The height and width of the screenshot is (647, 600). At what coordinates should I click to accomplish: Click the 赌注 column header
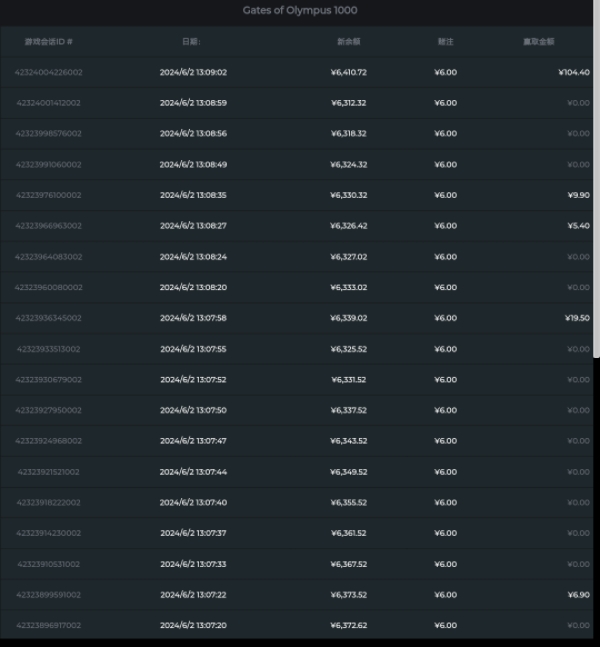(x=445, y=42)
